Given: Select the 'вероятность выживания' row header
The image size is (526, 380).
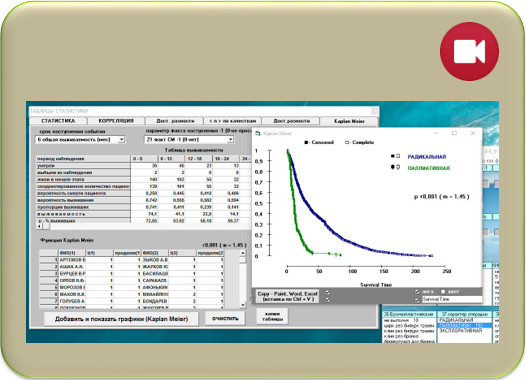Looking at the screenshot, I should pyautogui.click(x=83, y=200).
